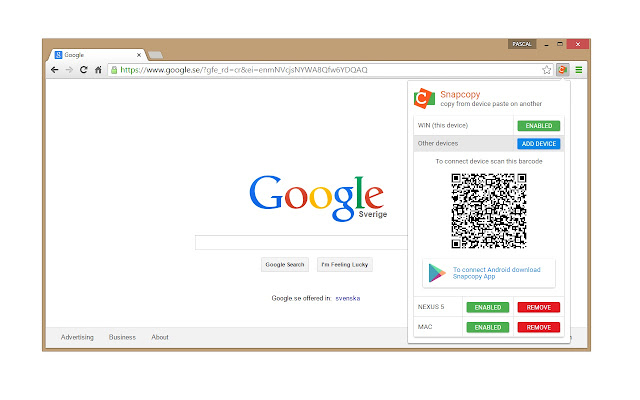The width and height of the screenshot is (640, 400).
Task: Open the Snapcopy extension icon in toolbar
Action: coord(562,70)
